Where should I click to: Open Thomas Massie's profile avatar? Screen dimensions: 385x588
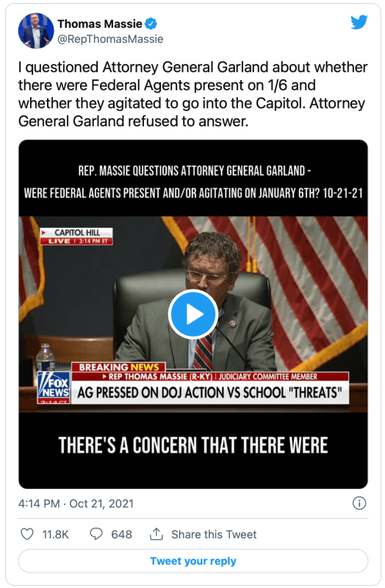coord(35,31)
